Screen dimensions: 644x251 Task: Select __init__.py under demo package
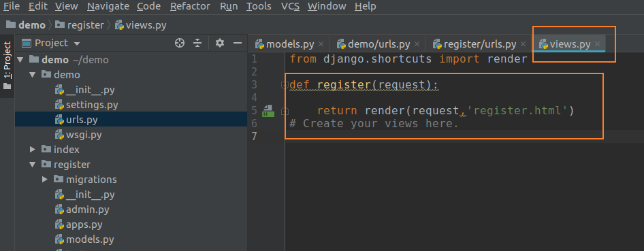131,90
